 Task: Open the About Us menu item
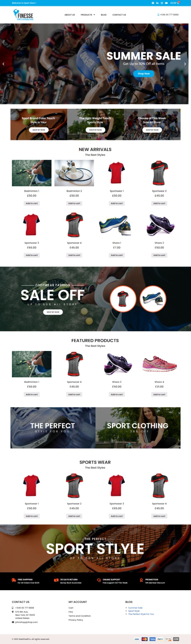(x=69, y=15)
